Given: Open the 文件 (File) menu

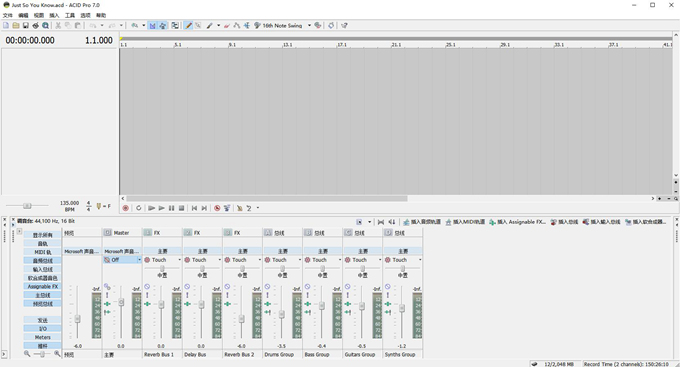Looking at the screenshot, I should pyautogui.click(x=8, y=15).
